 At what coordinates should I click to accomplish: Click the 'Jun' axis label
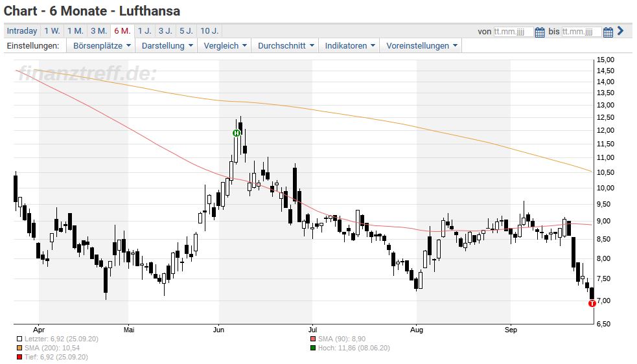(x=218, y=330)
